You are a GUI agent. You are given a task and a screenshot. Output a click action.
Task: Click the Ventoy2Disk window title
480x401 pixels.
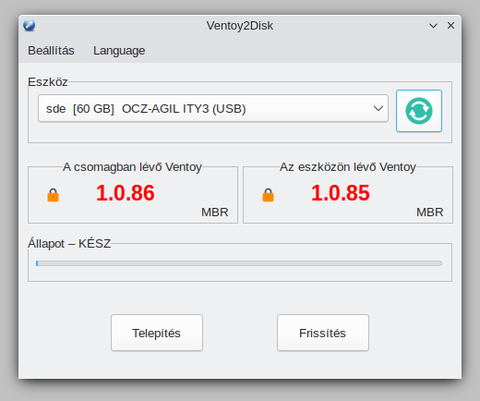[240, 26]
